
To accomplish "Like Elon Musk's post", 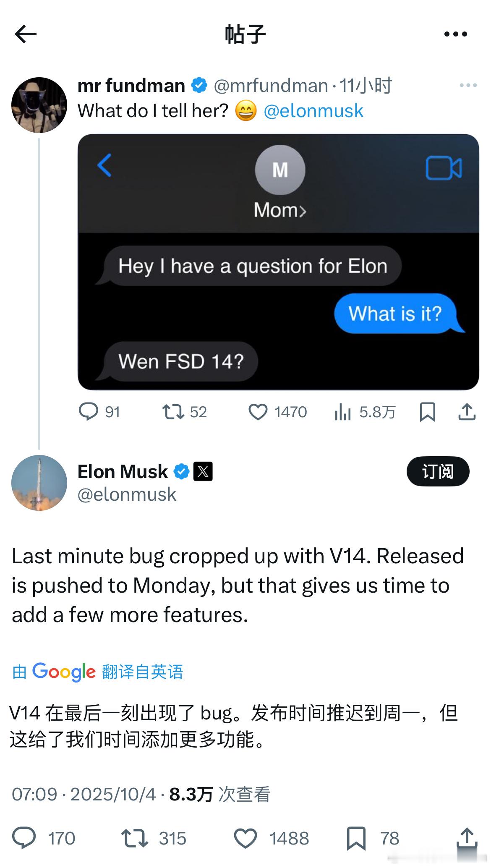I will [245, 838].
